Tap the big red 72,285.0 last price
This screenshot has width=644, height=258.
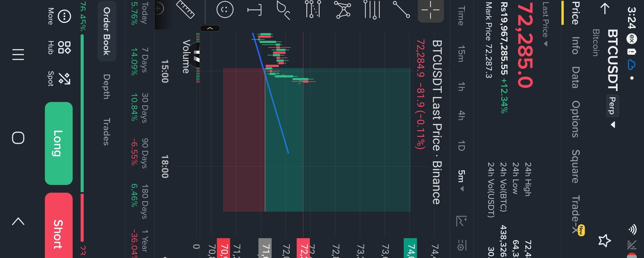(x=525, y=45)
